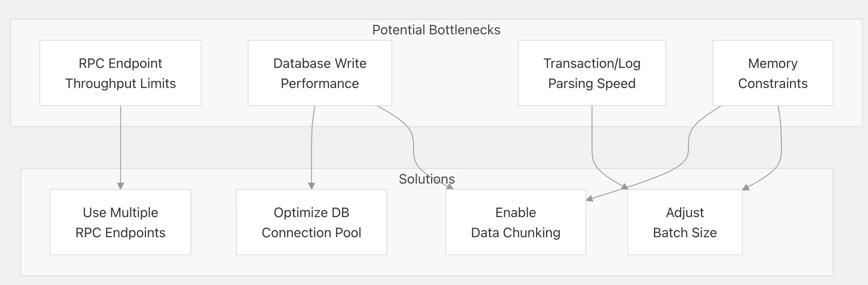The width and height of the screenshot is (868, 285).
Task: Click arrowhead on right edge of Enable Data Chunking
Action: click(x=589, y=199)
